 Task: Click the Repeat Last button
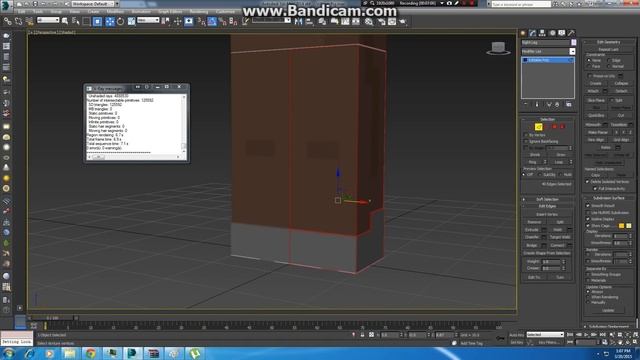pyautogui.click(x=608, y=49)
